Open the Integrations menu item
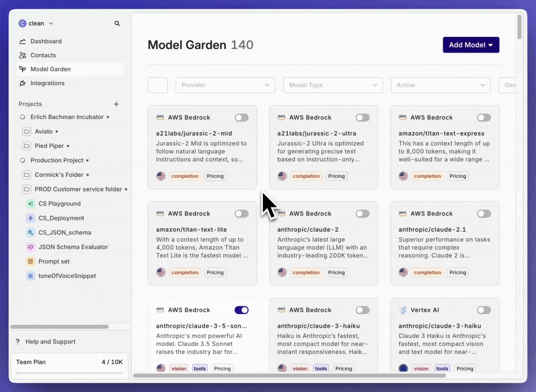The image size is (536, 392). pos(70,83)
